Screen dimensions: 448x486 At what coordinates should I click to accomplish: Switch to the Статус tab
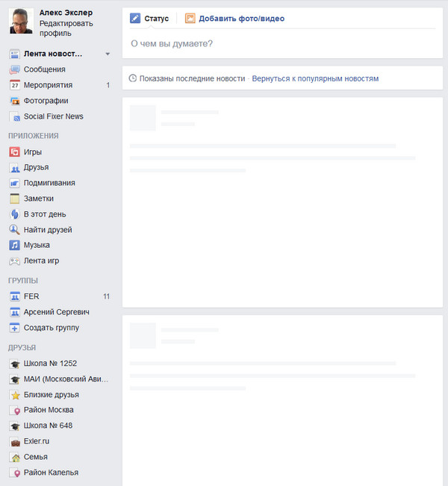[x=149, y=19]
